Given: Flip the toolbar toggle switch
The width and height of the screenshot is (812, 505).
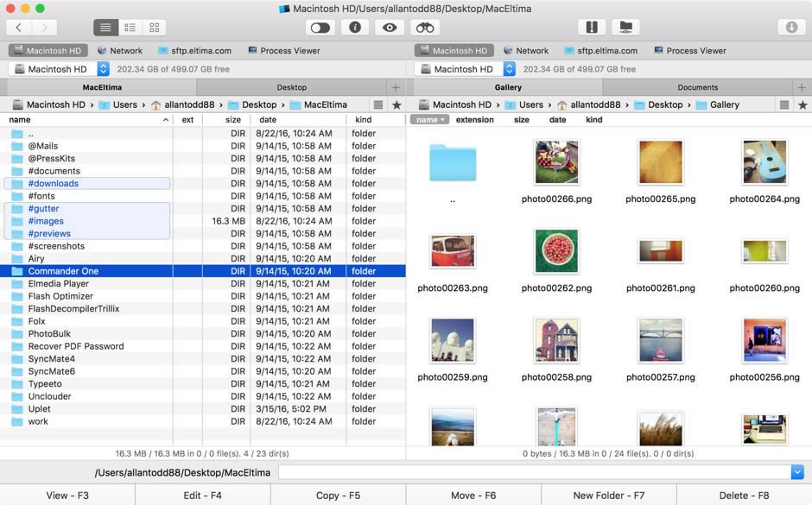Looking at the screenshot, I should pyautogui.click(x=320, y=27).
